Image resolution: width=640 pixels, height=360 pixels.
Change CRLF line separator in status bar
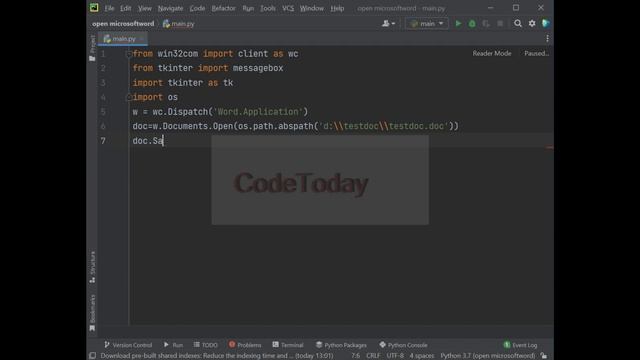(373, 356)
